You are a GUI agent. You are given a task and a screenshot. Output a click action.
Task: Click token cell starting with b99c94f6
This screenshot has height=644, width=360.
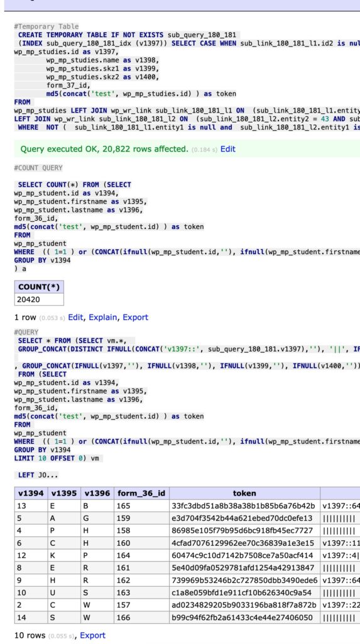[244, 618]
